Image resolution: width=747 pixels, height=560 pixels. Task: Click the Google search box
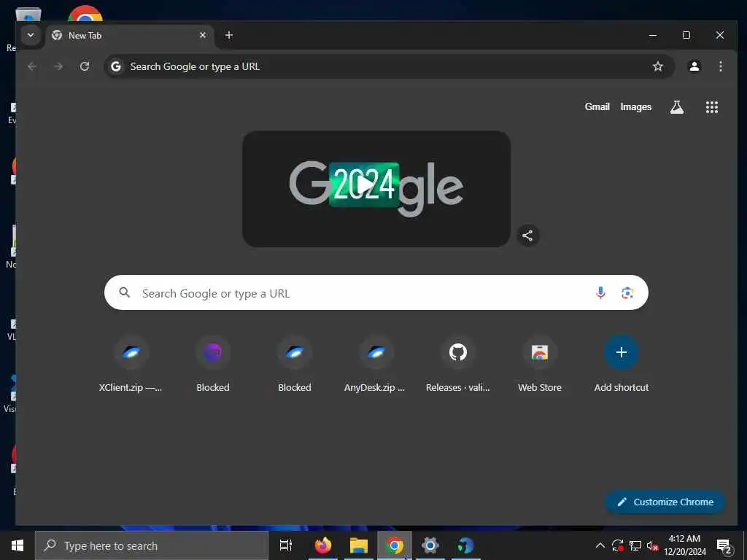(376, 293)
